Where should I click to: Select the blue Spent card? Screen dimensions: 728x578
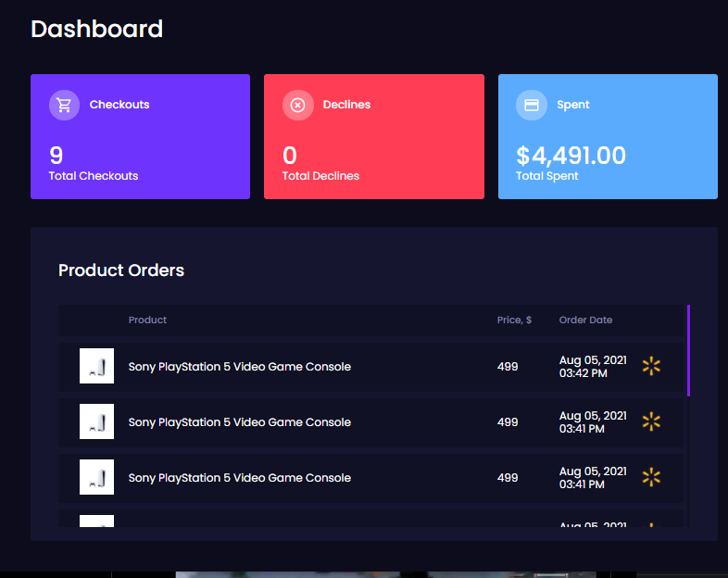tap(608, 136)
